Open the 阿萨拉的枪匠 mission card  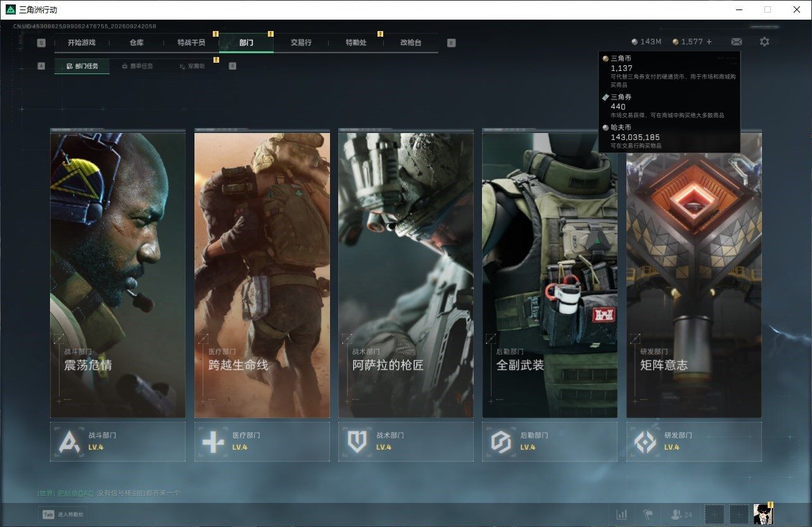[x=406, y=274]
